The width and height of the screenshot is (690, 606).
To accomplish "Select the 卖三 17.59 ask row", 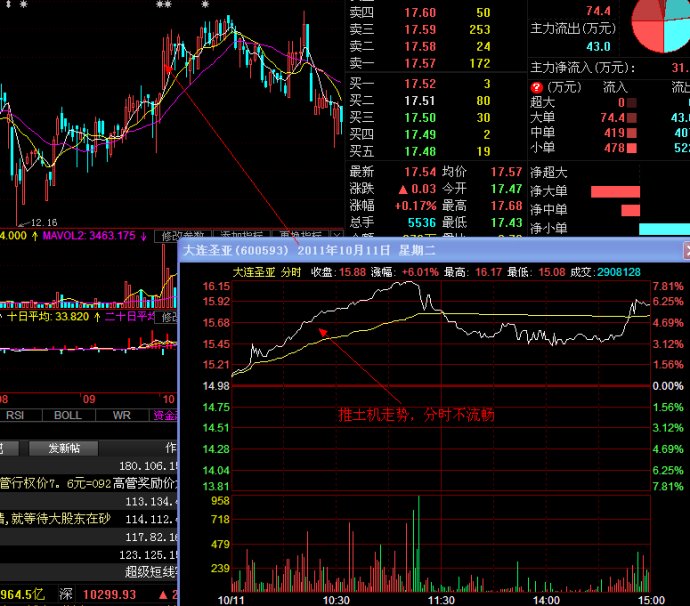I will (420, 29).
